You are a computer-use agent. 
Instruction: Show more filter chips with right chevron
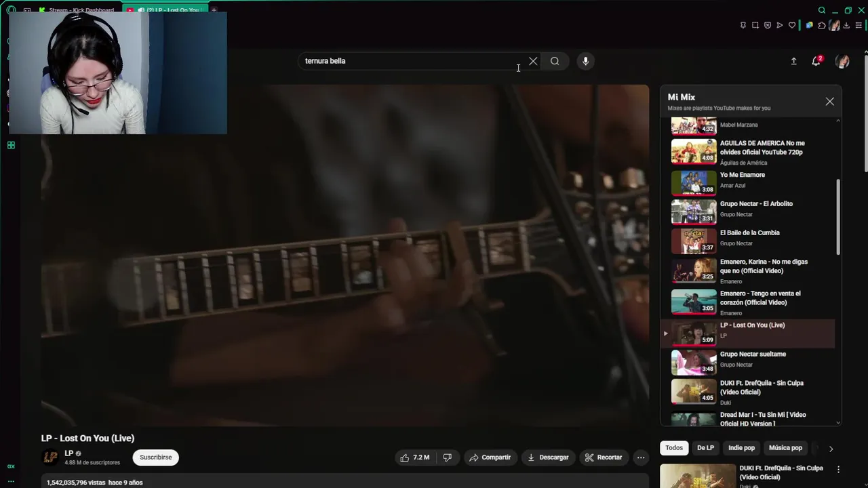[x=831, y=449]
